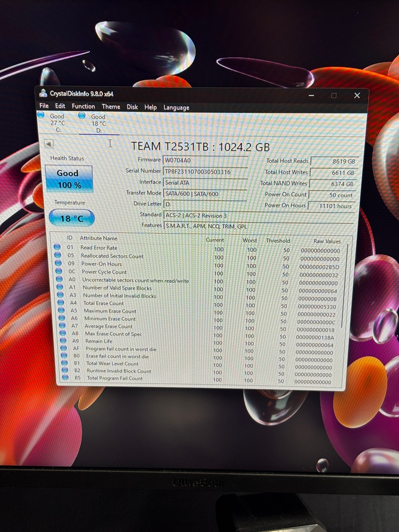Click the Drive Letter field
The image size is (399, 532).
205,204
